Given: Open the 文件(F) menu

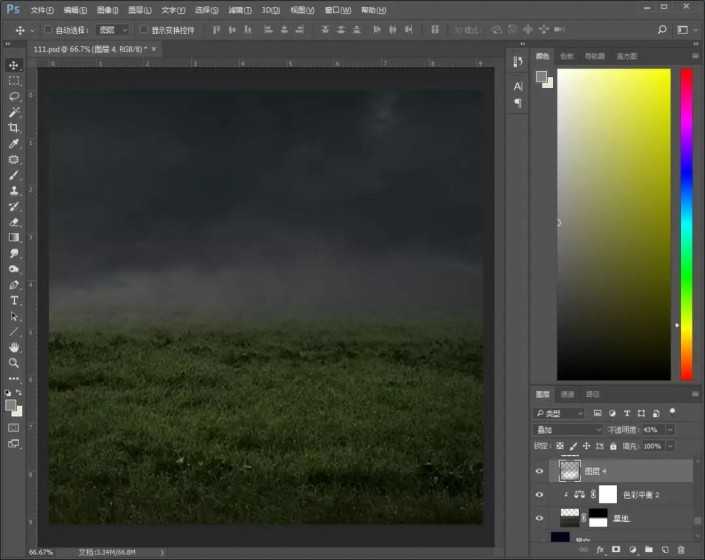Looking at the screenshot, I should point(42,10).
